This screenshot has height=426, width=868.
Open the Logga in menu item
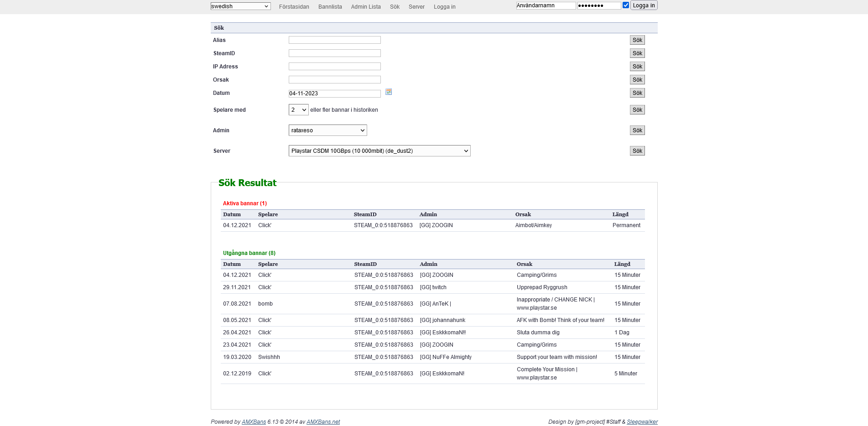445,7
